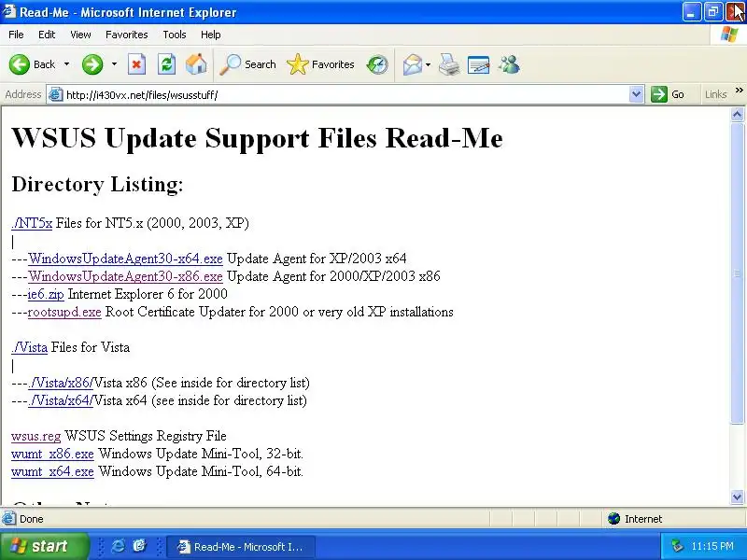Viewport: 747px width, 560px height.
Task: Open the Edit menu
Action: [x=47, y=35]
